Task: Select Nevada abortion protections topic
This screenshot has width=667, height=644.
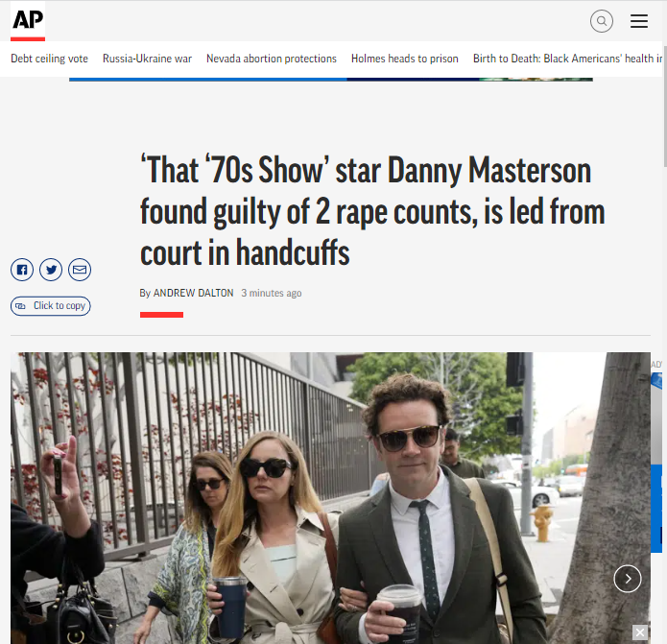Action: point(272,59)
